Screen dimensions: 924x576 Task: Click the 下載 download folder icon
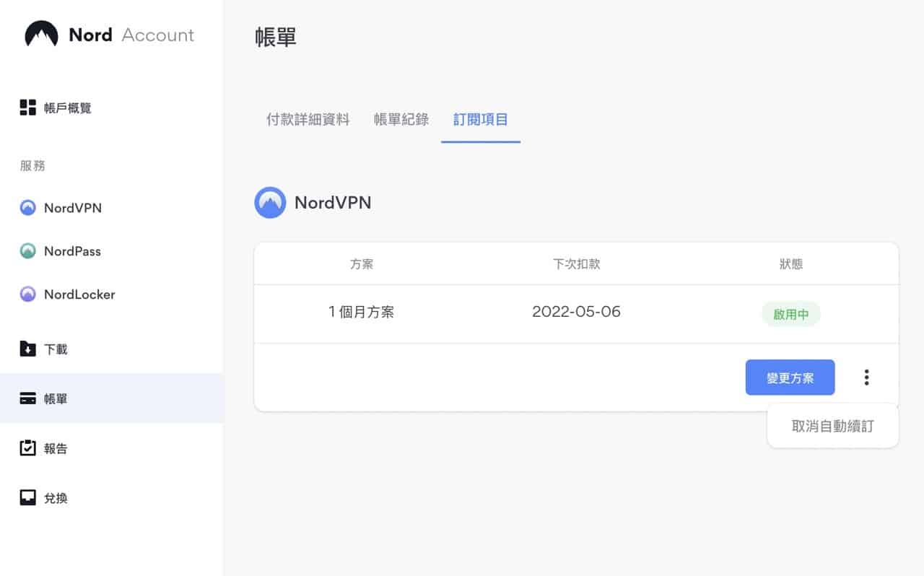pyautogui.click(x=27, y=349)
